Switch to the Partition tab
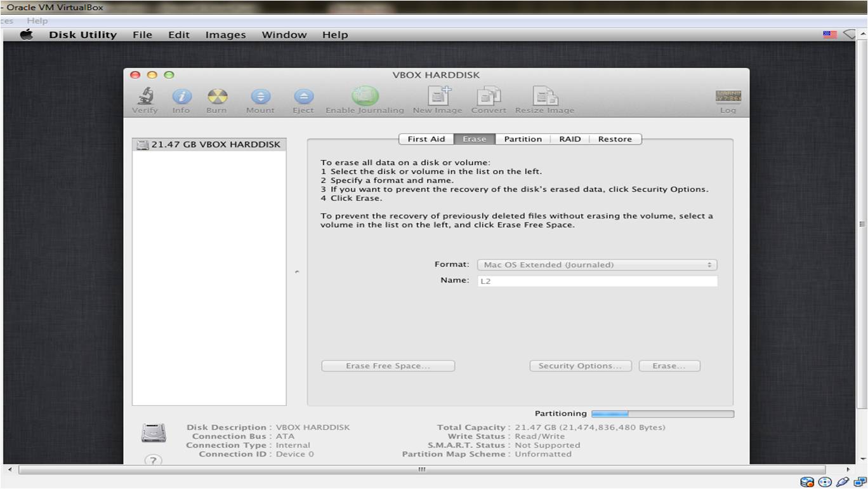This screenshot has height=489, width=868. pos(523,139)
